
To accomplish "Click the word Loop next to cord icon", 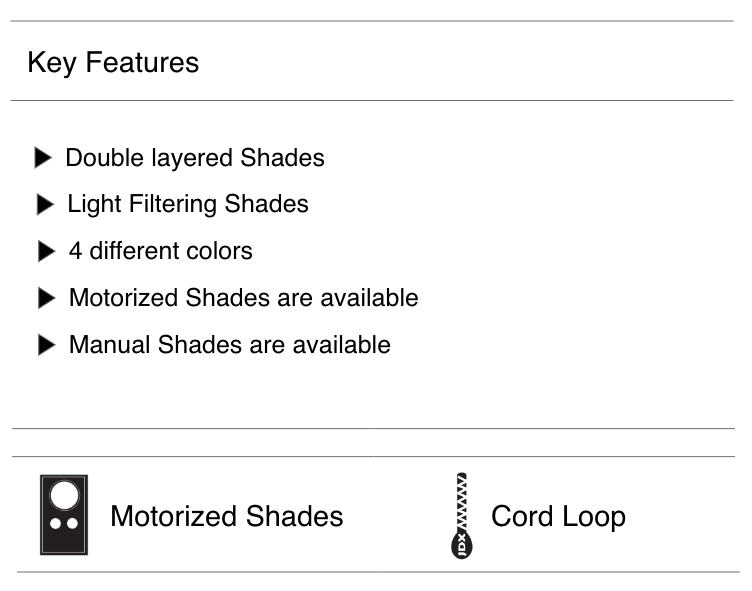I will 593,516.
